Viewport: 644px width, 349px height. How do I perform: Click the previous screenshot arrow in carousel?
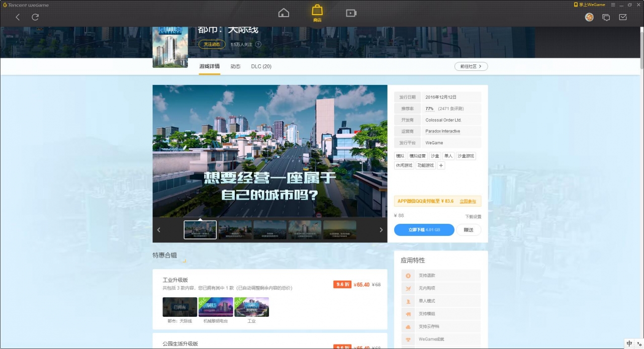coord(159,230)
